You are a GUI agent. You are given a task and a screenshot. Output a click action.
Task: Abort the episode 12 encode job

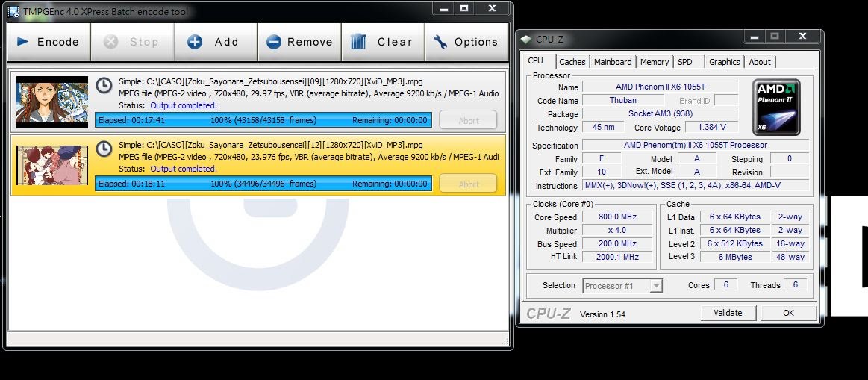pyautogui.click(x=468, y=184)
